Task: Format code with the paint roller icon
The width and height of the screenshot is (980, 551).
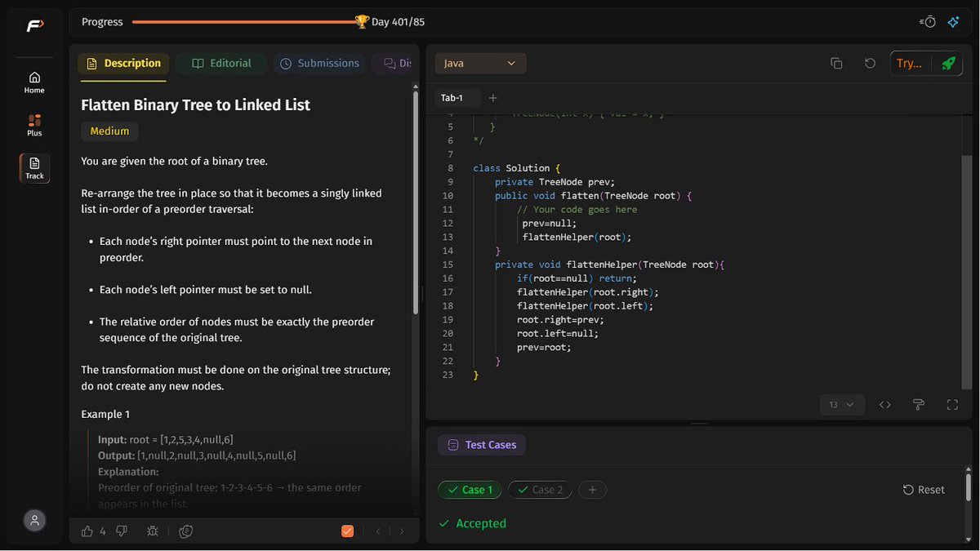Action: (918, 404)
